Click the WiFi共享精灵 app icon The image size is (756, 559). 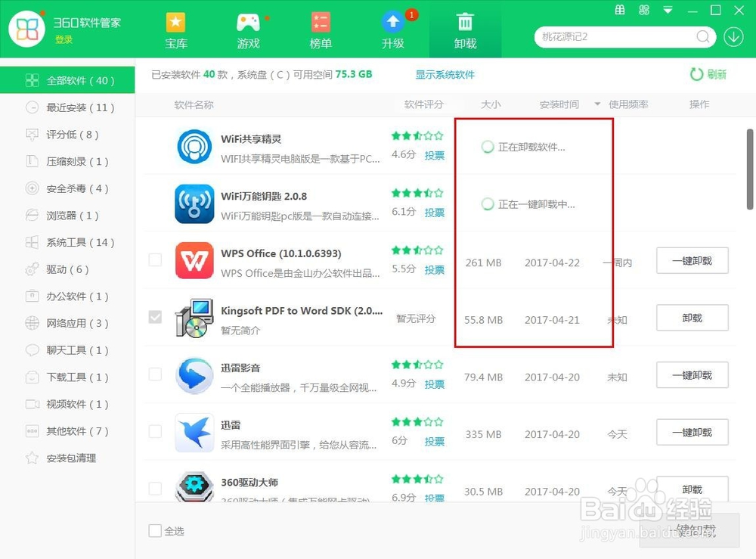click(x=194, y=146)
